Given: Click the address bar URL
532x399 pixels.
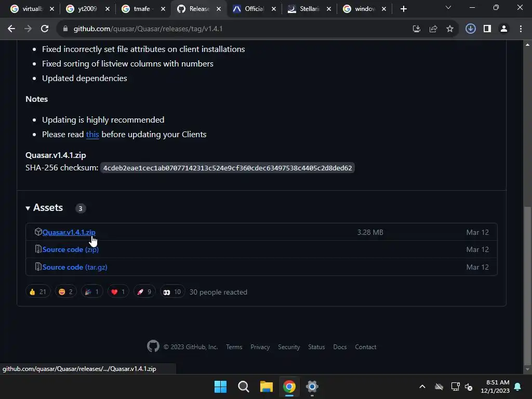Looking at the screenshot, I should 148,29.
